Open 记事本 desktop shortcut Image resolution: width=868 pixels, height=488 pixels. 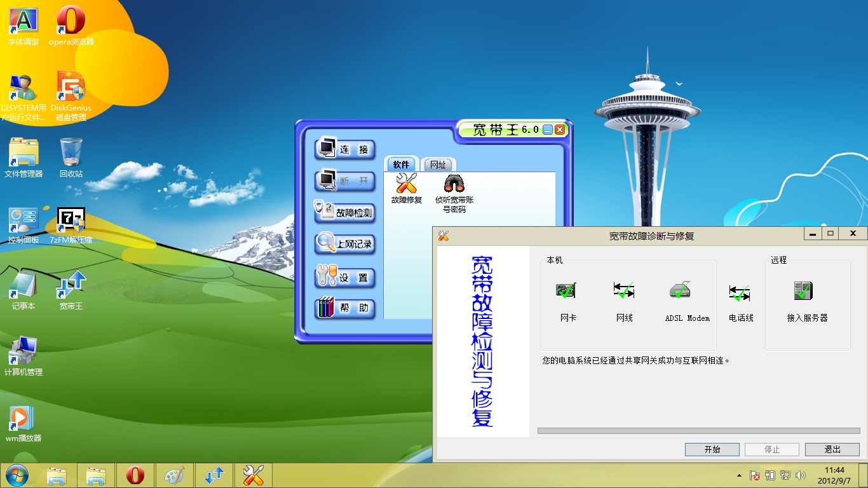24,290
